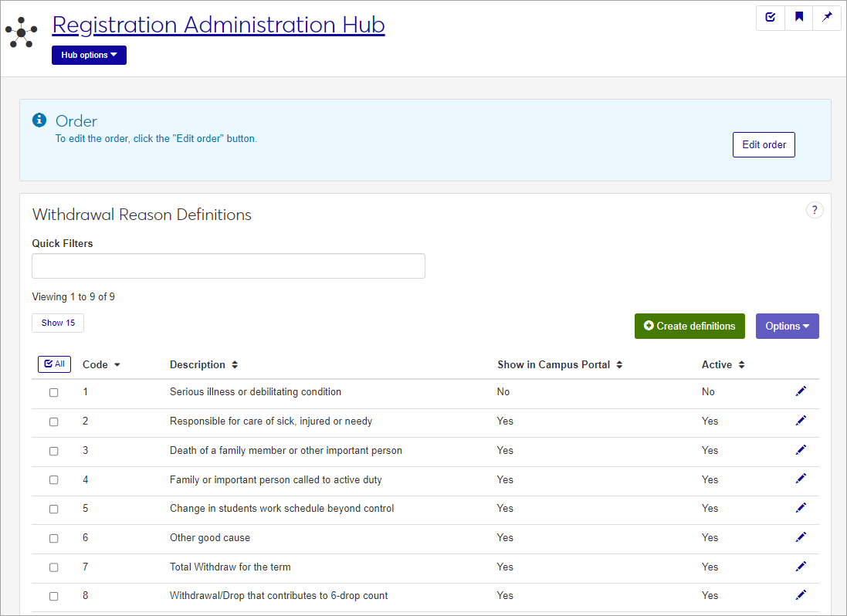Edit the Serious illness definition pencil icon

coord(801,391)
